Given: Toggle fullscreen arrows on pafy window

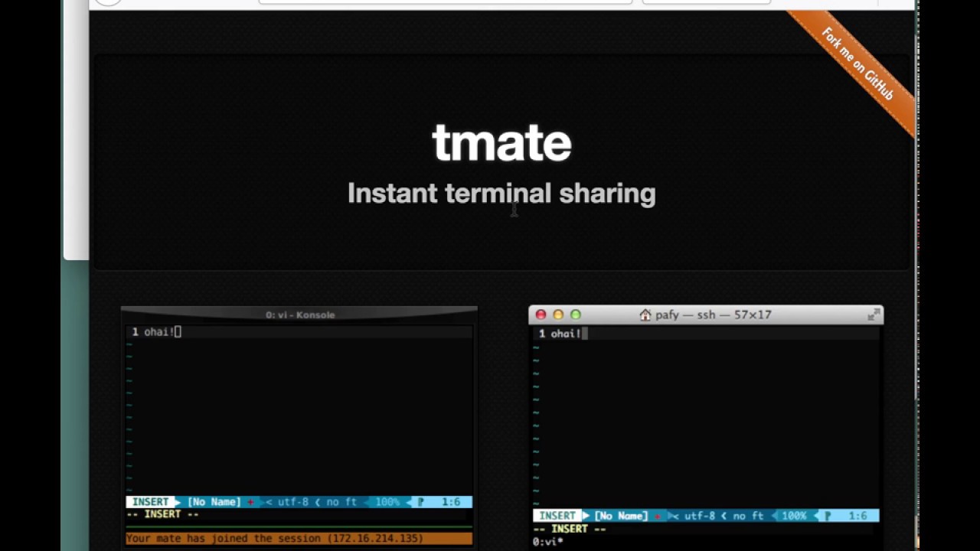Looking at the screenshot, I should pos(873,315).
